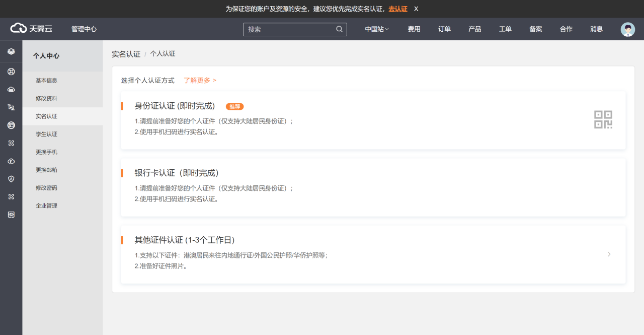Open the user avatar menu
This screenshot has width=644, height=335.
click(x=627, y=29)
